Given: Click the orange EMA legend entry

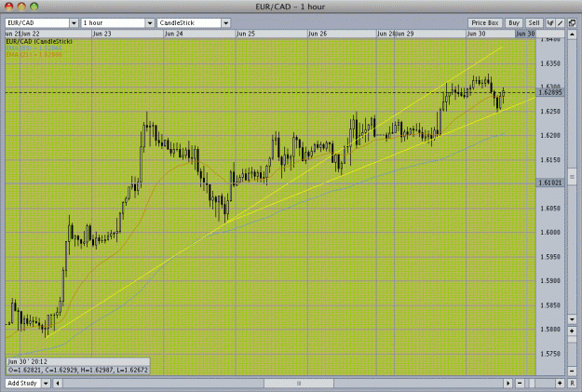Looking at the screenshot, I should (34, 55).
